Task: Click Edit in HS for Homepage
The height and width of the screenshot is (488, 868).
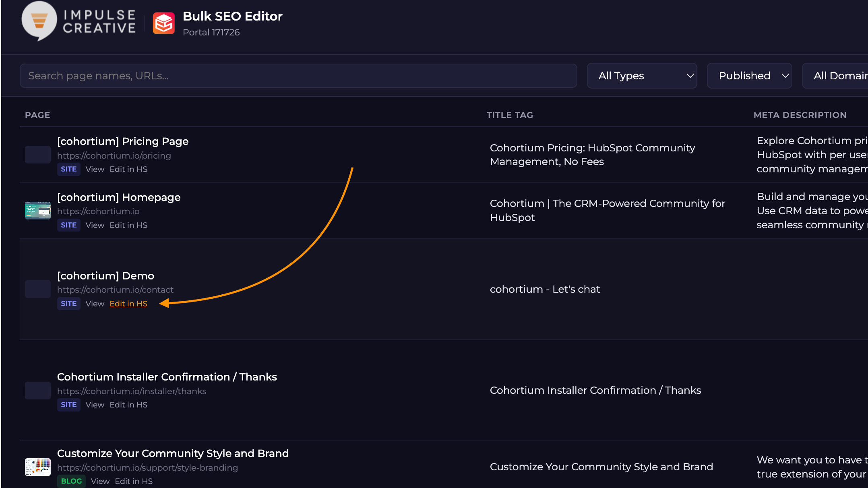Action: pos(128,225)
